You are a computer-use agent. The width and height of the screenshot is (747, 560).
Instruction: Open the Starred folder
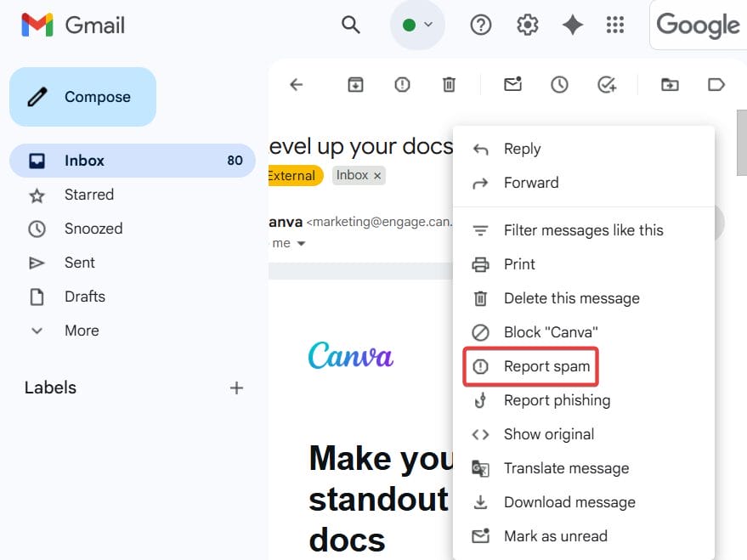click(133, 195)
